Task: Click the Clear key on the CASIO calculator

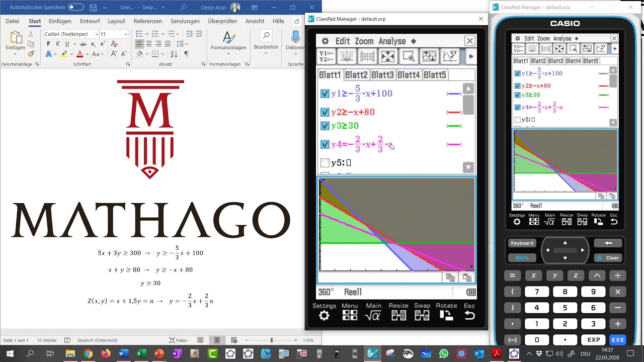Action: coord(608,258)
